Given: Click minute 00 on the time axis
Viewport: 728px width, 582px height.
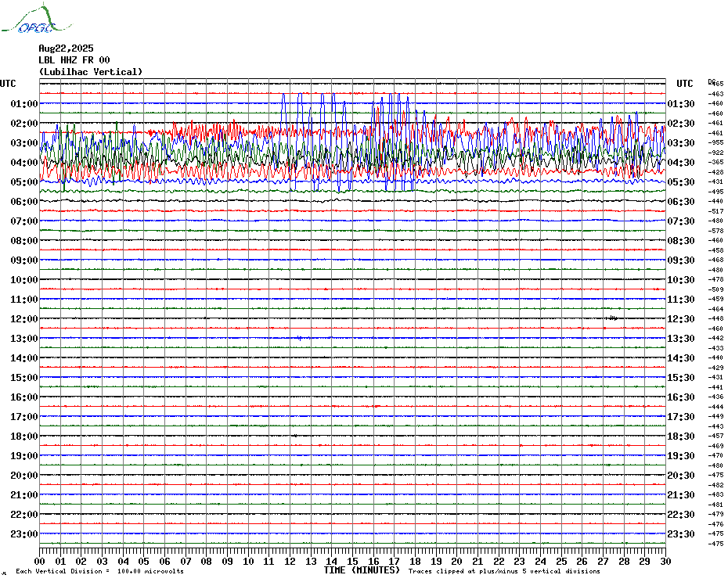Looking at the screenshot, I should pyautogui.click(x=40, y=561).
